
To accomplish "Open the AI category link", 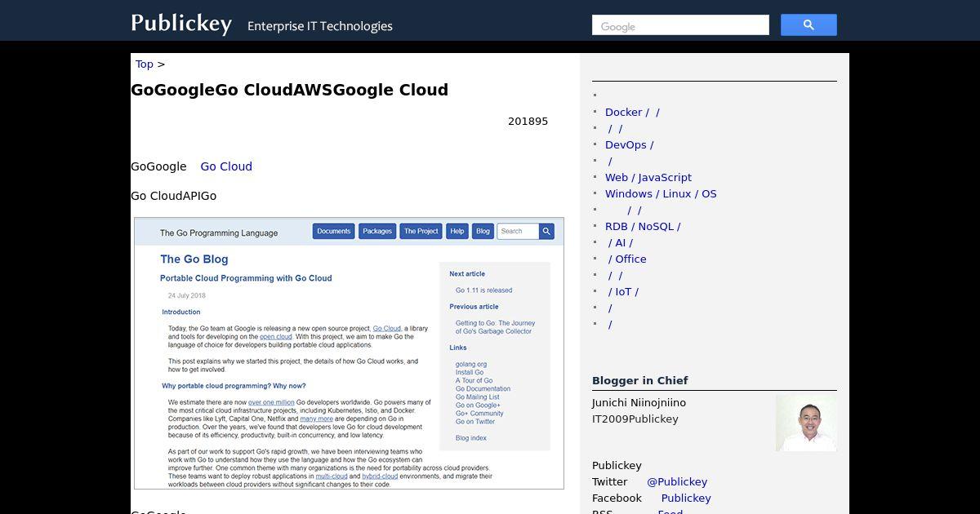I will pyautogui.click(x=621, y=243).
